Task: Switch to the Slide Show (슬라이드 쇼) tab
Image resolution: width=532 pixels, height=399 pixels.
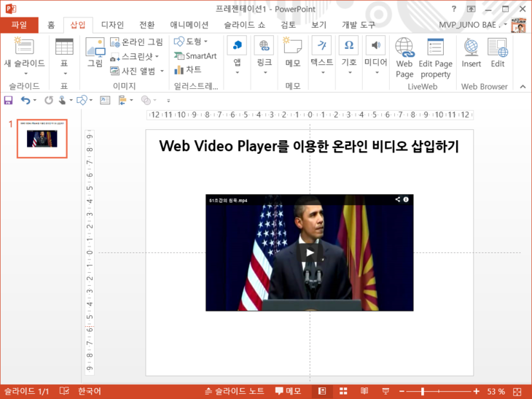Action: [x=245, y=25]
